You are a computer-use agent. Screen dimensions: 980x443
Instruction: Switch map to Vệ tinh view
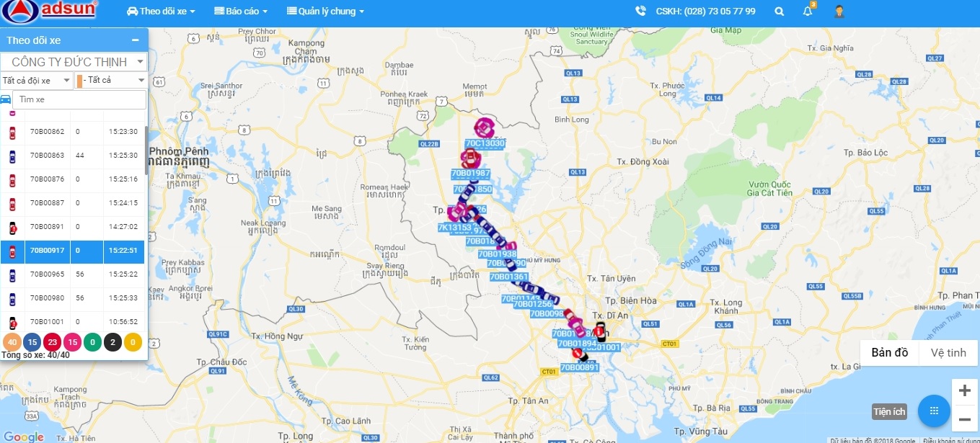[x=948, y=352]
